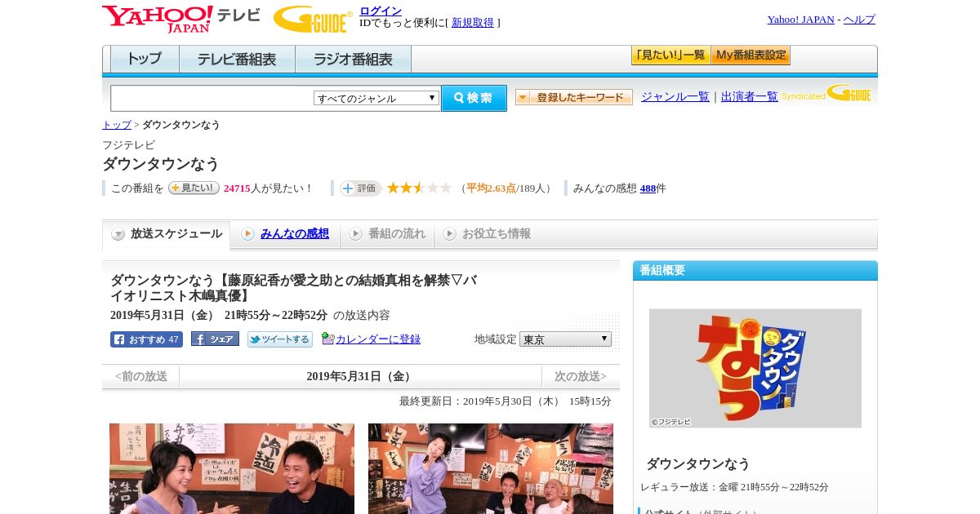Click the Syndicated G-GUIDE badge
This screenshot has height=514, width=980.
pyautogui.click(x=826, y=93)
